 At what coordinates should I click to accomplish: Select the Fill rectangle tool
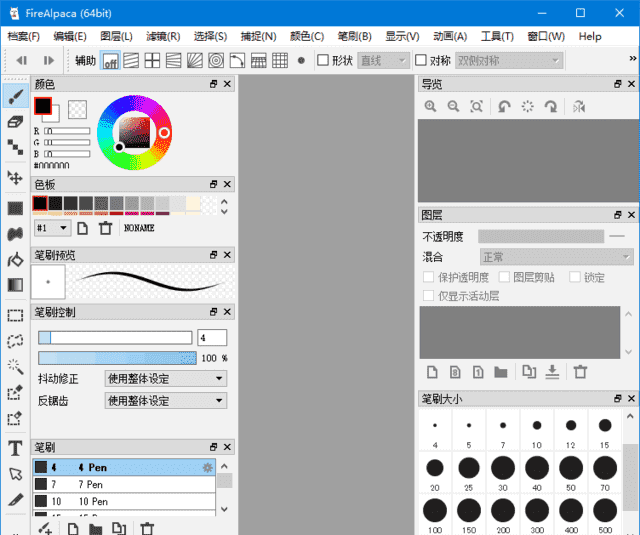pos(16,209)
